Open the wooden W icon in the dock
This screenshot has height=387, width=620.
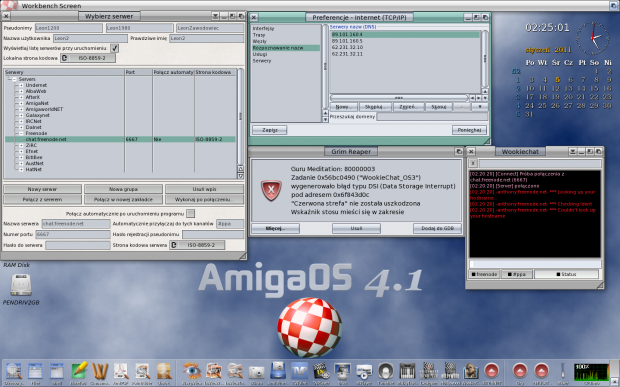point(100,371)
